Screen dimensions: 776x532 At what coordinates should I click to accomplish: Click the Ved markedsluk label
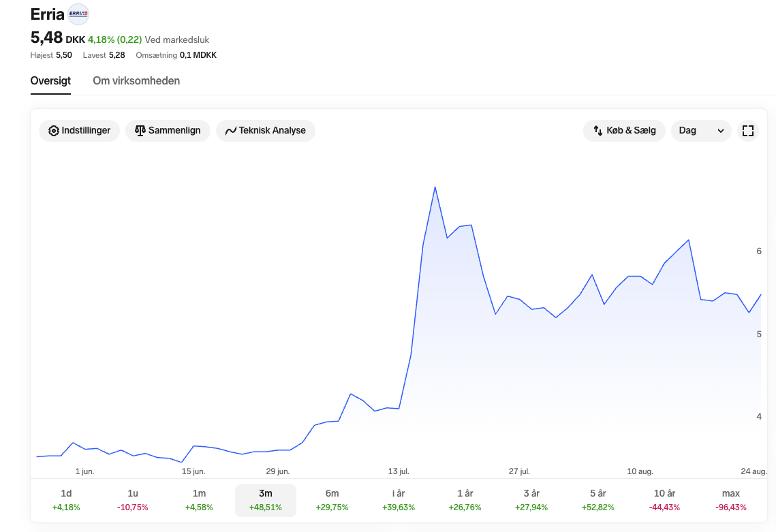pos(177,40)
